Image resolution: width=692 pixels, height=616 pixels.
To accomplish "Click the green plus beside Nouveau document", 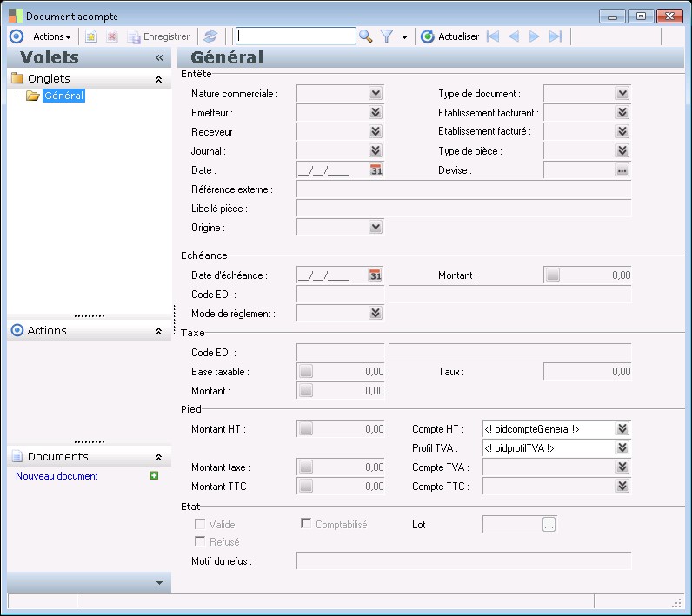I will (x=154, y=476).
